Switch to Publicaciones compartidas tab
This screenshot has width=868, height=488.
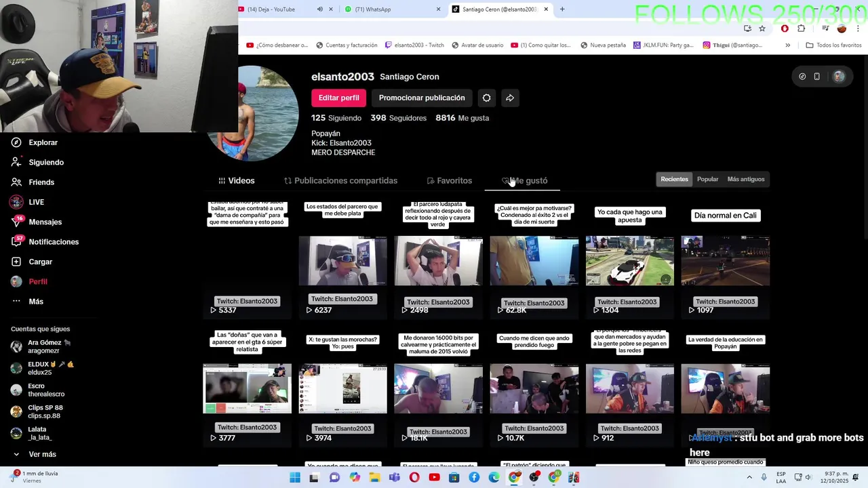(340, 181)
